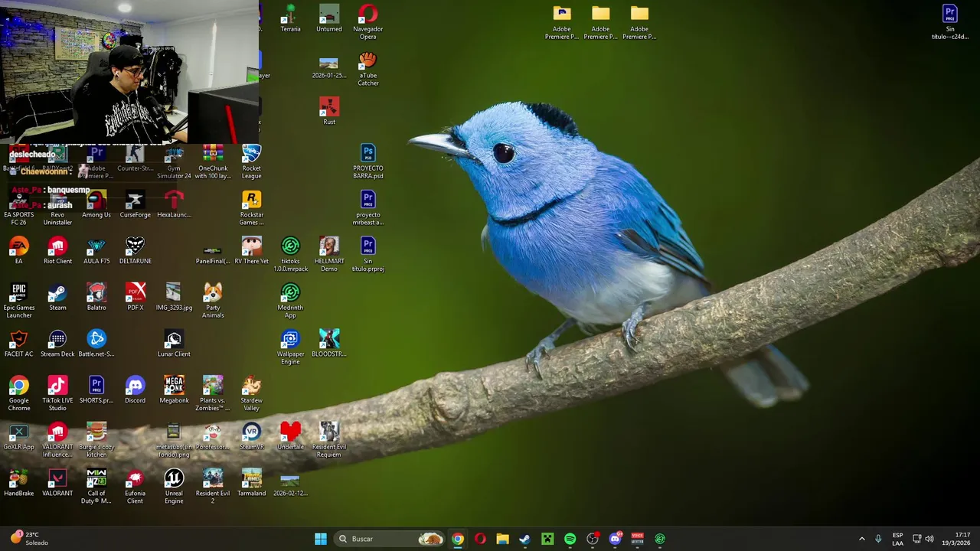Open the Terraria desktop shortcut

[x=290, y=18]
